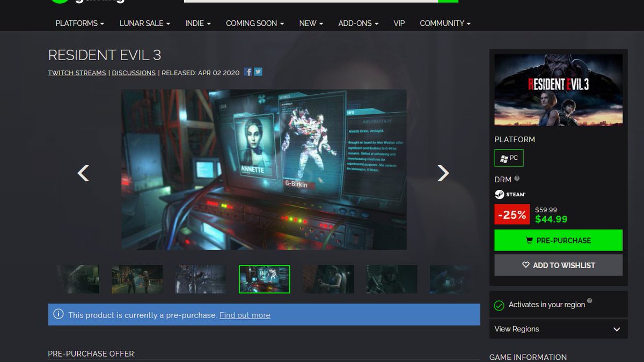The height and width of the screenshot is (362, 644).
Task: Click the RESIDENT EVIL 3 page title
Action: click(105, 55)
